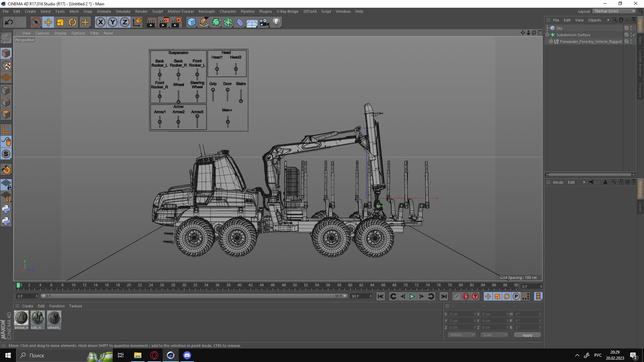Click the Apply button
Viewport: 644px width, 362px height.
tap(527, 335)
